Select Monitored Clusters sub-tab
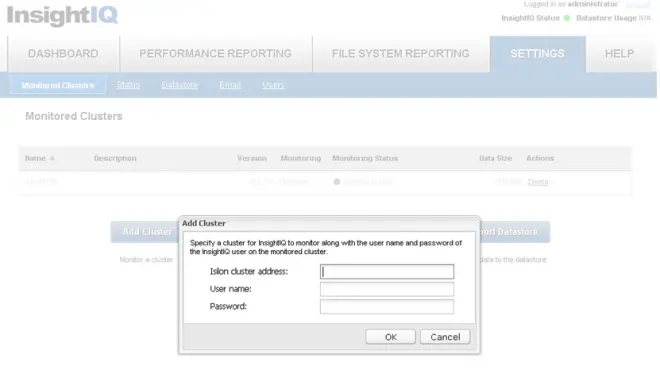The width and height of the screenshot is (660, 389). (x=58, y=85)
